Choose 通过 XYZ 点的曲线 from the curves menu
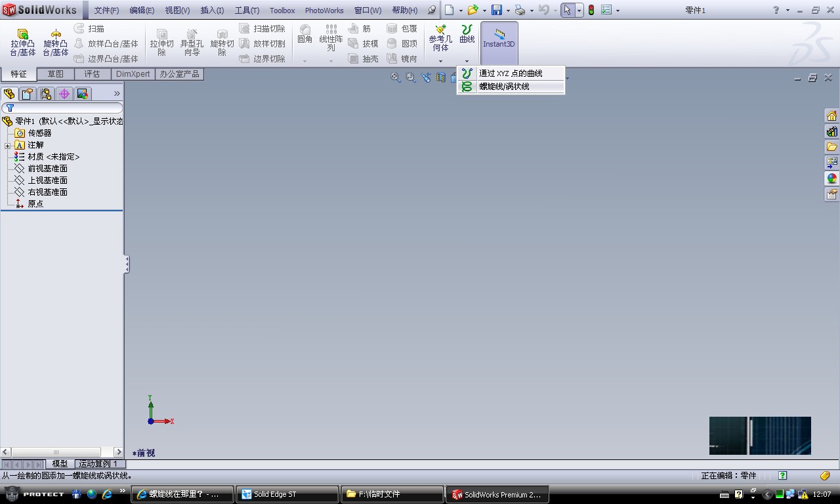Image resolution: width=840 pixels, height=504 pixels. click(x=511, y=73)
